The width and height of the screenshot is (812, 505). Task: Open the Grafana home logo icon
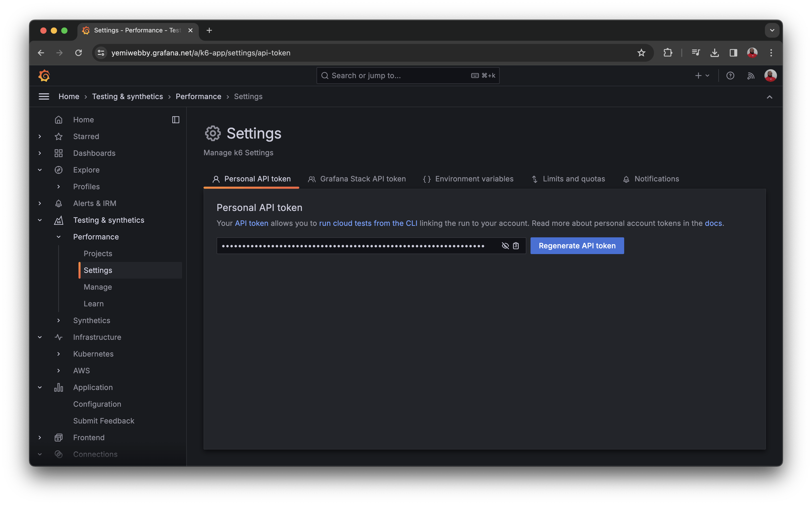pyautogui.click(x=44, y=76)
